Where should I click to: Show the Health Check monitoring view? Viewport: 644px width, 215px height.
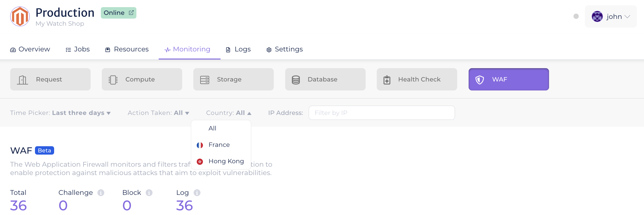pos(417,79)
